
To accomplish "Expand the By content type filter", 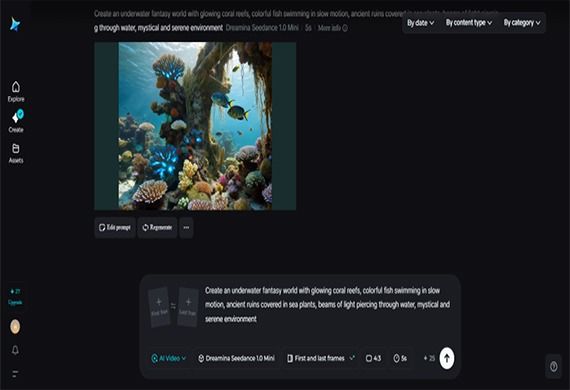I will (x=469, y=23).
